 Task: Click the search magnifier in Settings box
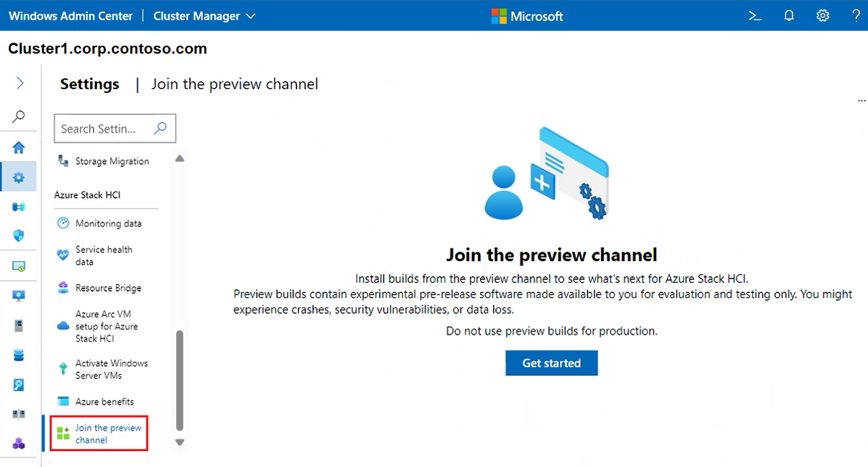[160, 128]
